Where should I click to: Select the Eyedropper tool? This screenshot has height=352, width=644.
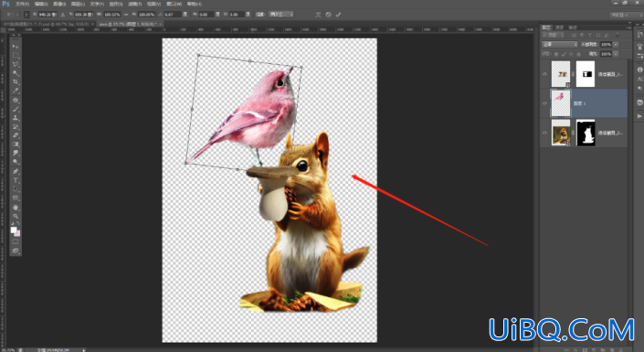(x=16, y=91)
